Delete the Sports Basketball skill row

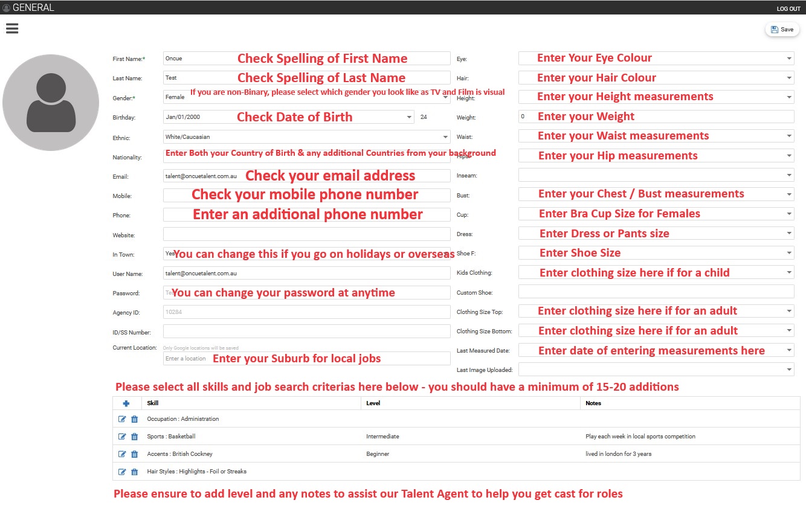pyautogui.click(x=135, y=437)
